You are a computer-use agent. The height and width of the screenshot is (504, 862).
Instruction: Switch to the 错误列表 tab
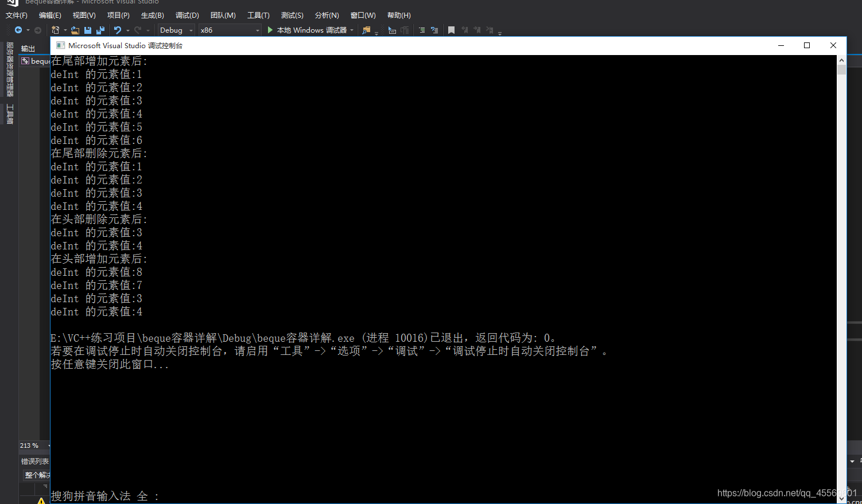(35, 462)
